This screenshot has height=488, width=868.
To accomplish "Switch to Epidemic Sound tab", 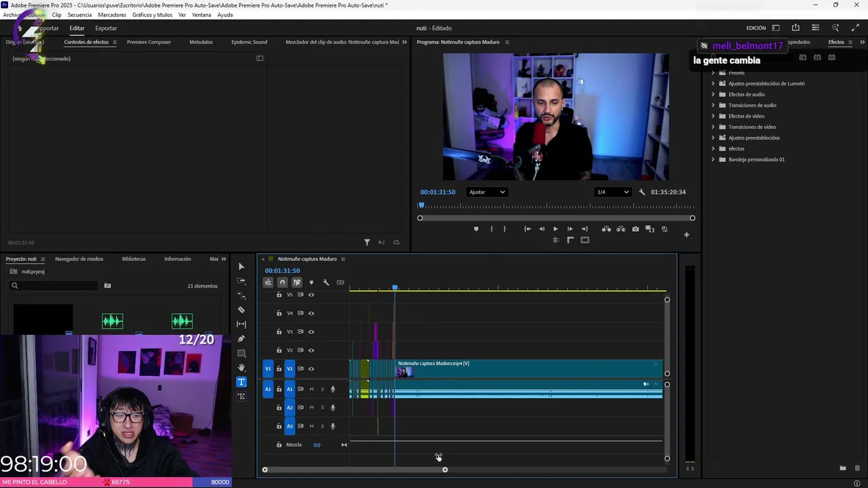I will point(249,42).
